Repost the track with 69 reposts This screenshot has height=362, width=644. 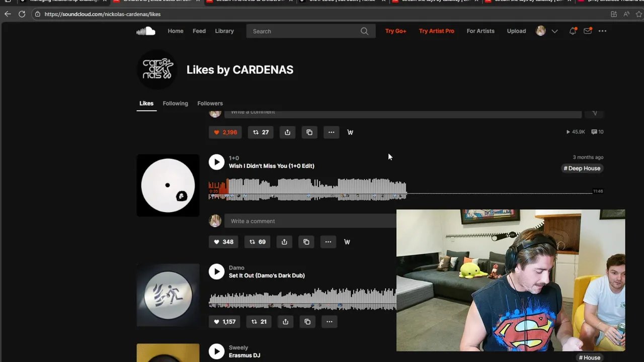pyautogui.click(x=258, y=242)
